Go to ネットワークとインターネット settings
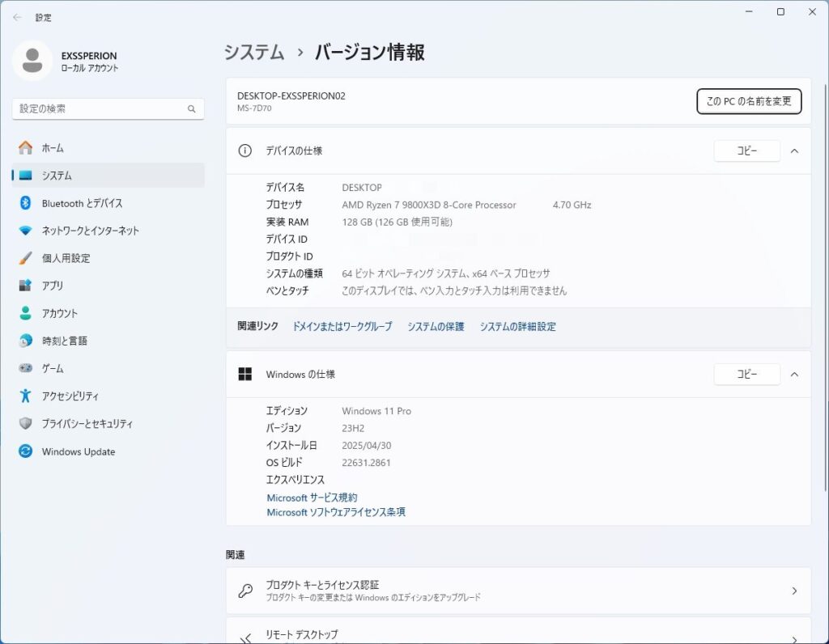 pos(108,231)
